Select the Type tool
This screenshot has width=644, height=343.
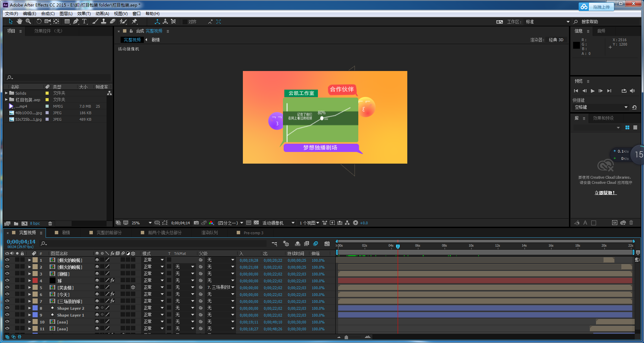84,22
